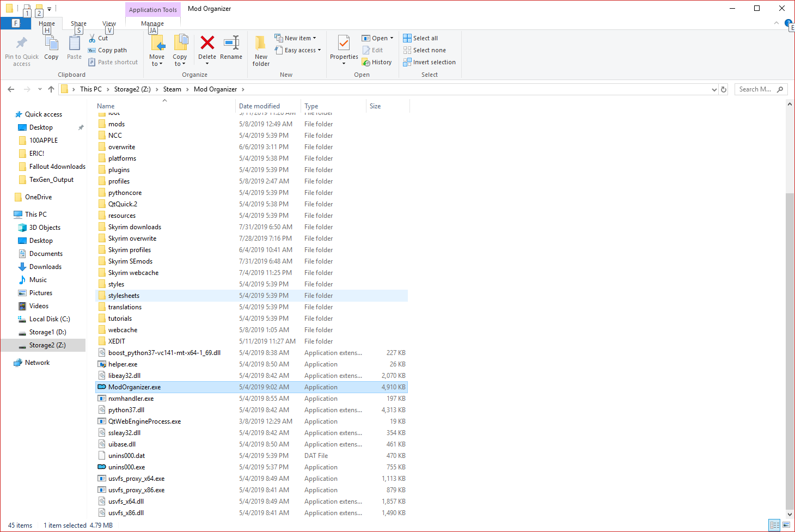The width and height of the screenshot is (795, 532).
Task: Switch to the Share ribbon tab
Action: pyautogui.click(x=78, y=23)
